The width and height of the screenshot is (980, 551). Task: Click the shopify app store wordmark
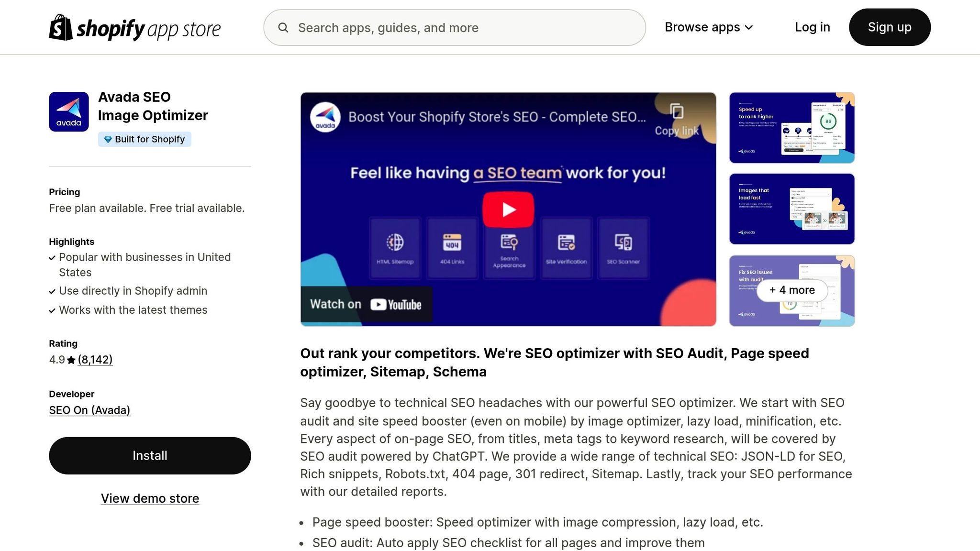[148, 29]
